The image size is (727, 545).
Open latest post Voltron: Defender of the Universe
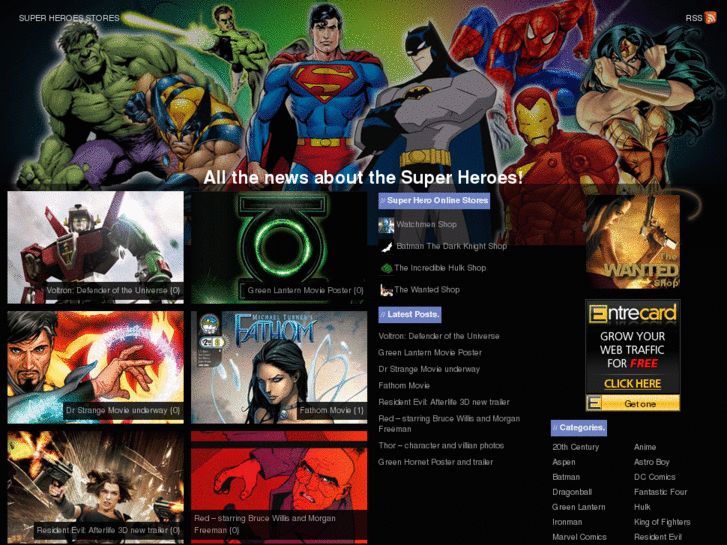(x=439, y=336)
